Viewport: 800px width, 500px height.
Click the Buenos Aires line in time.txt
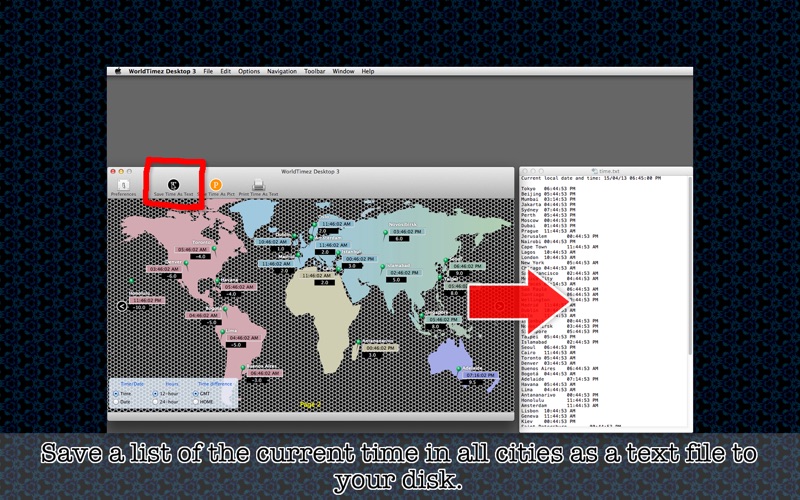[x=559, y=368]
